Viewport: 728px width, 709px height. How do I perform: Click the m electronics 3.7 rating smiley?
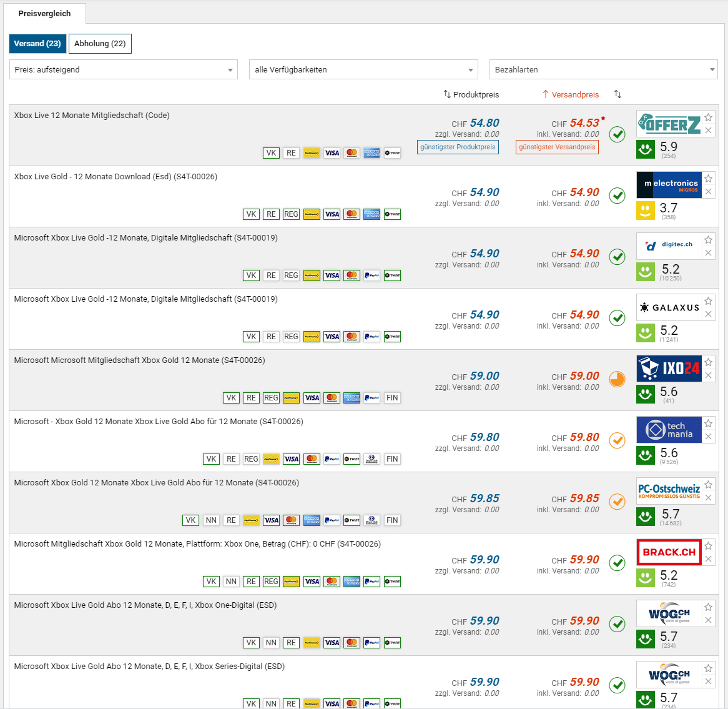646,211
